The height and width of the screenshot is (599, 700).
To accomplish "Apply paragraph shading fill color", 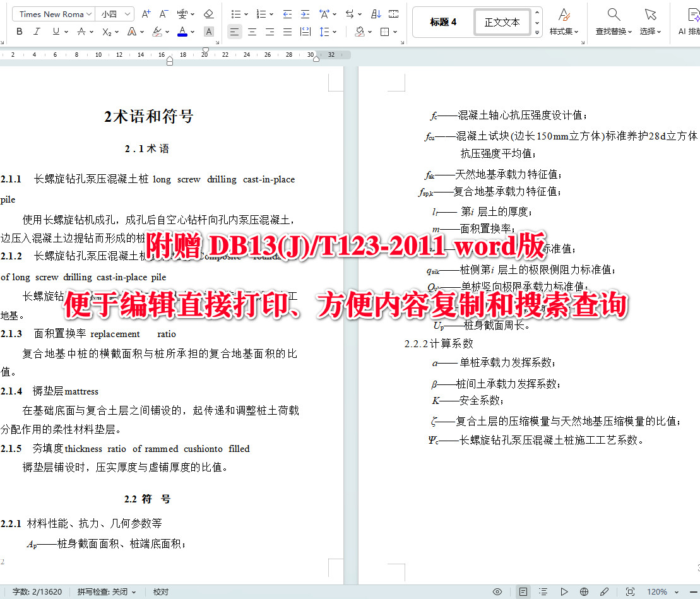I will pyautogui.click(x=359, y=32).
